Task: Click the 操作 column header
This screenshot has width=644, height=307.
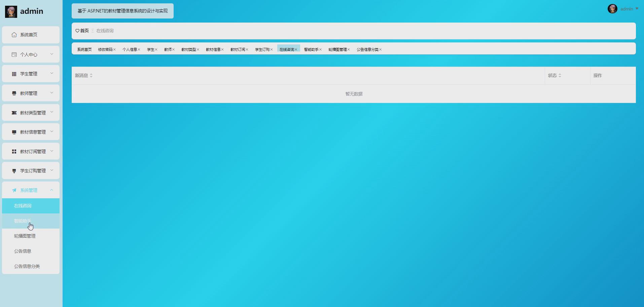Action: [x=598, y=75]
